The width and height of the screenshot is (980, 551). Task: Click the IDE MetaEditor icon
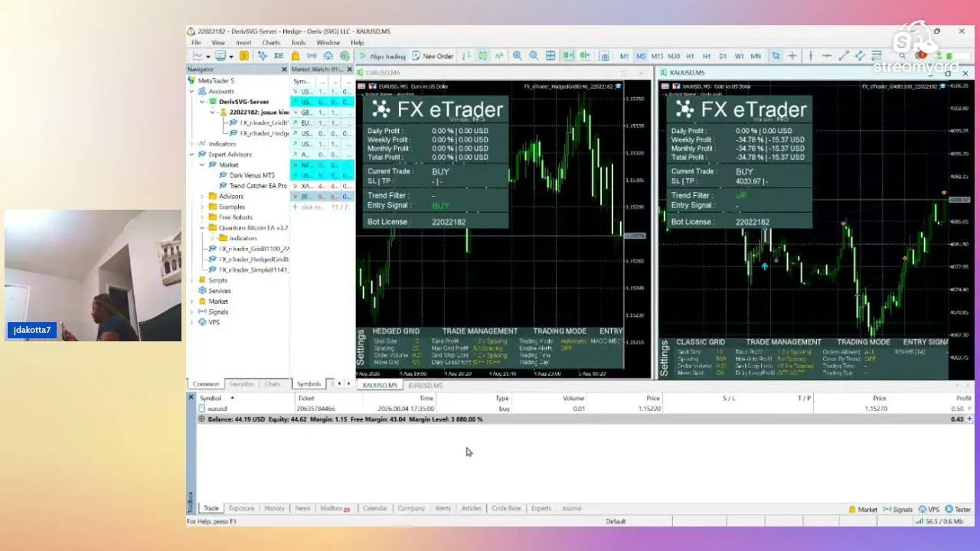(x=279, y=56)
